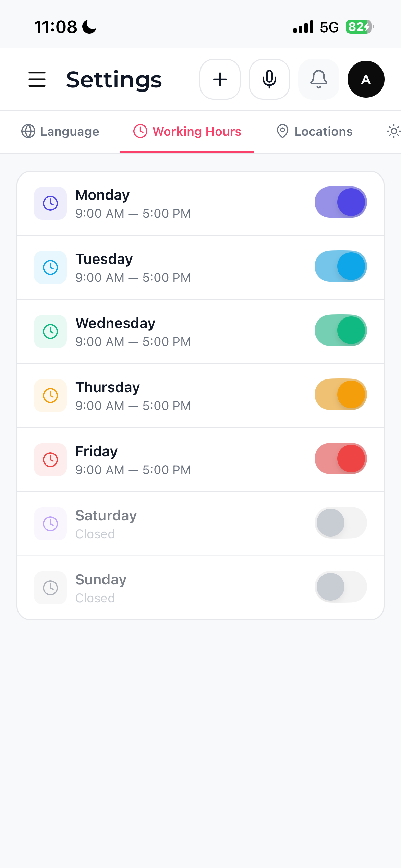Click Friday's red clock icon
The height and width of the screenshot is (868, 401).
(50, 459)
